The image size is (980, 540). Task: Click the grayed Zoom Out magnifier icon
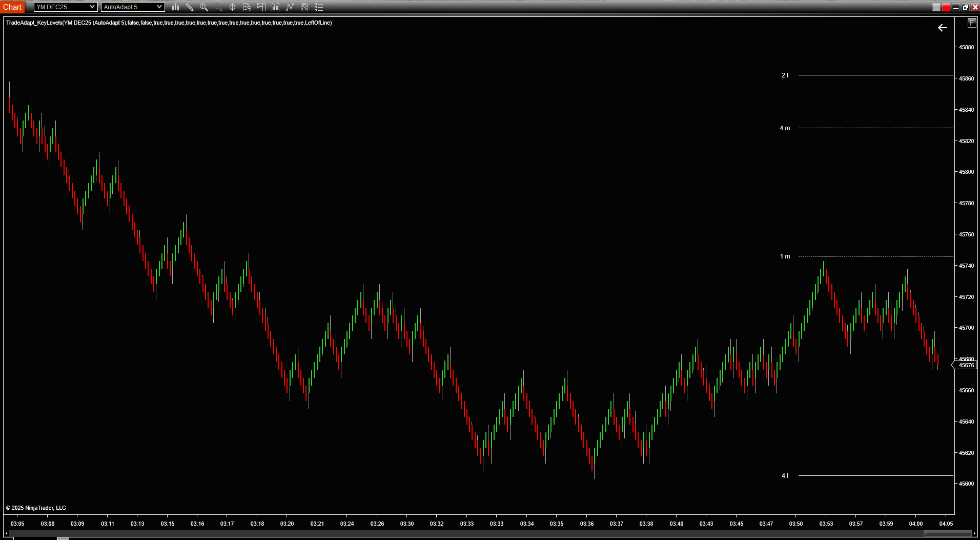218,7
